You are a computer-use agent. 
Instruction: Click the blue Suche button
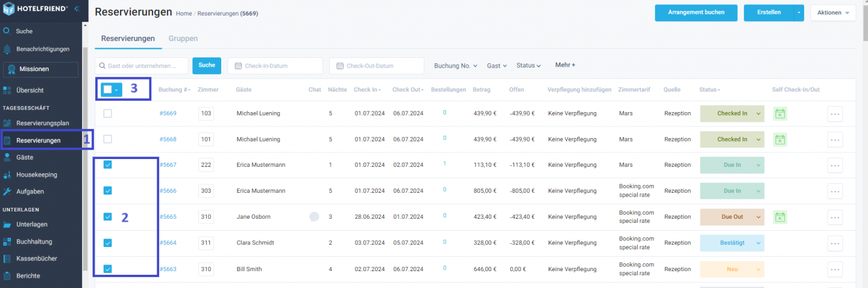click(207, 66)
